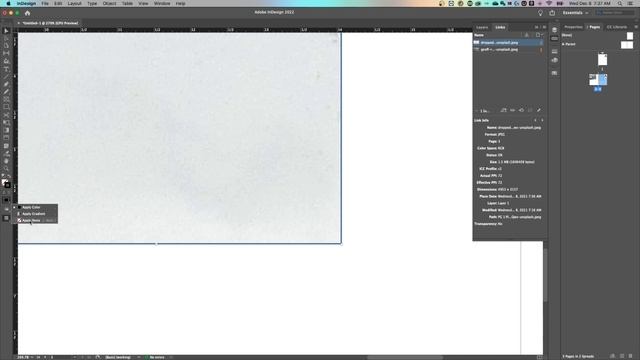Click Create New Page icon in Pages panel
Viewport: 640px width, 360px height.
[622, 356]
